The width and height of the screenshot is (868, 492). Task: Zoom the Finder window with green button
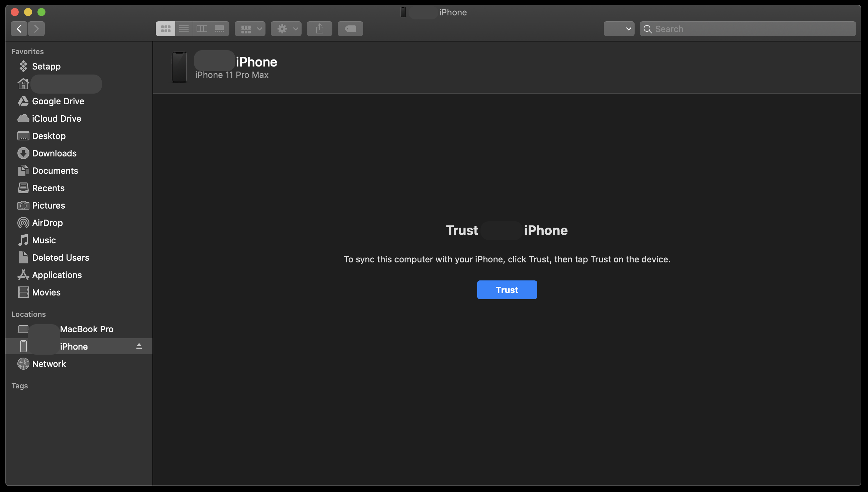41,12
